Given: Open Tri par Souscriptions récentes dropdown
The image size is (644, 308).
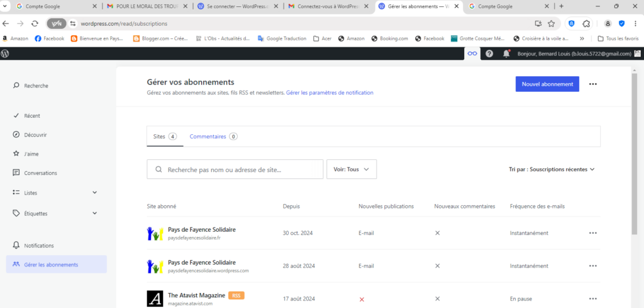Looking at the screenshot, I should click(552, 169).
